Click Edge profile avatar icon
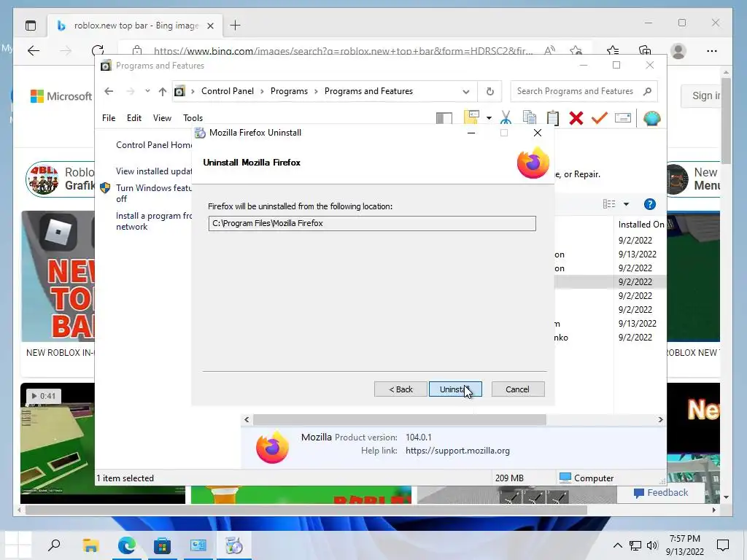747x560 pixels. coord(678,50)
